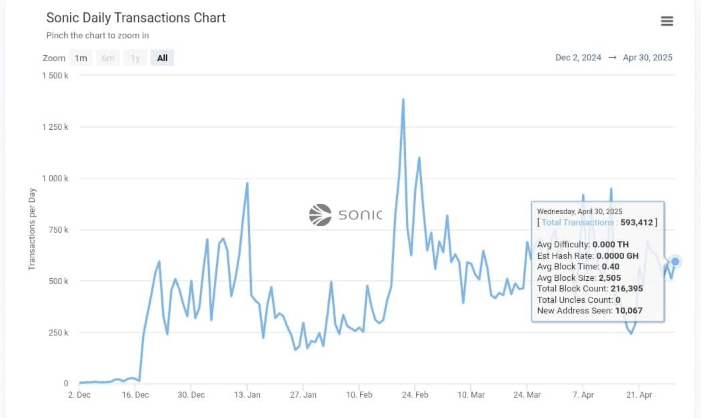This screenshot has width=701, height=418.
Task: Click the Avg Difficulty 0.000 TH line
Action: tap(583, 245)
